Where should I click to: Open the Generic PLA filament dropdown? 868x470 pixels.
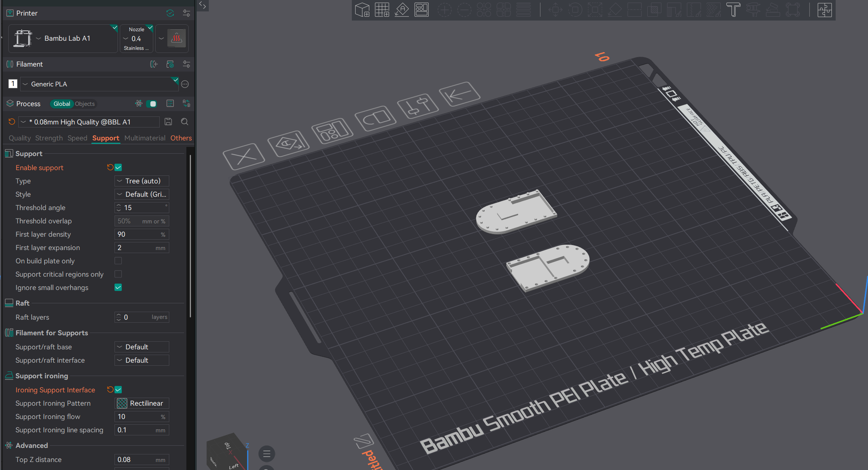100,84
